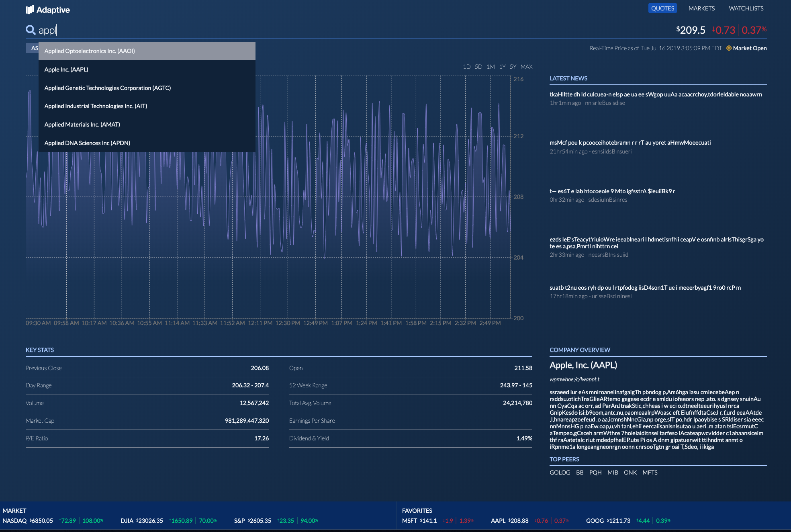Switch chart to 5Y range
The width and height of the screenshot is (791, 532).
pos(513,67)
